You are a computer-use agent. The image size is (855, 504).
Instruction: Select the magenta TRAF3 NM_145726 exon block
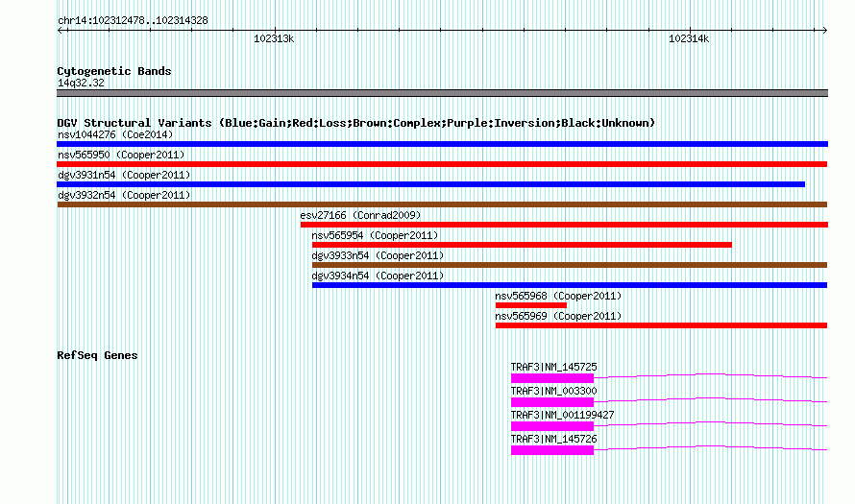552,450
